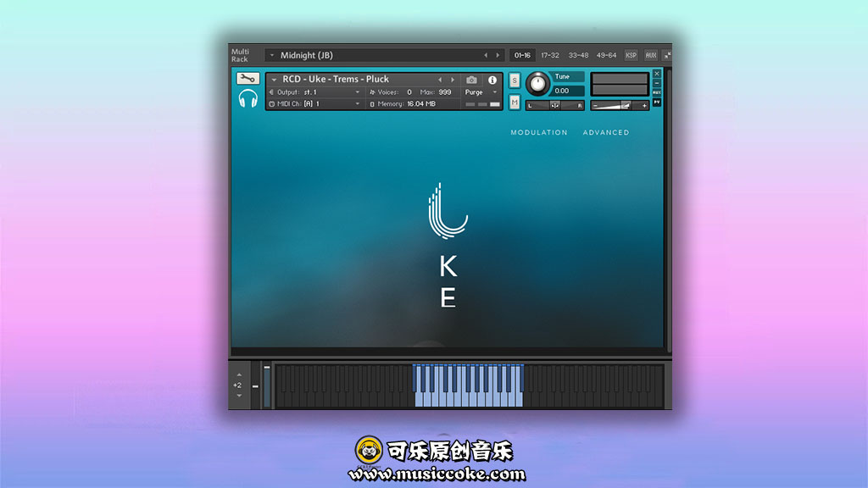The image size is (868, 488).
Task: Open the Output st.1 dropdown
Action: 358,92
